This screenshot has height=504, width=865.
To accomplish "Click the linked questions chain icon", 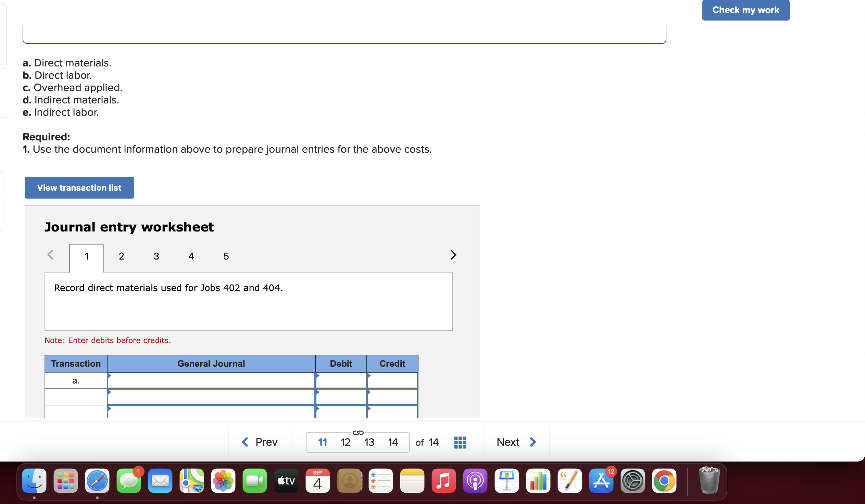I will 358,433.
